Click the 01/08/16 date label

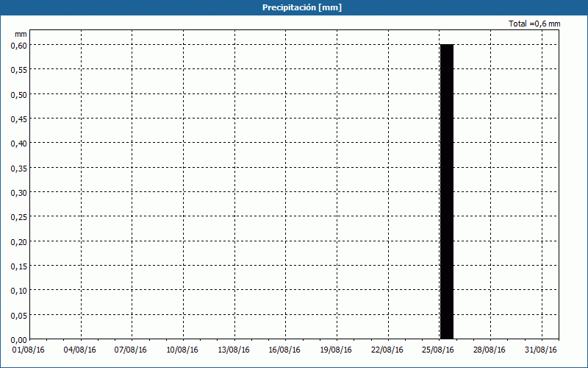(x=28, y=350)
